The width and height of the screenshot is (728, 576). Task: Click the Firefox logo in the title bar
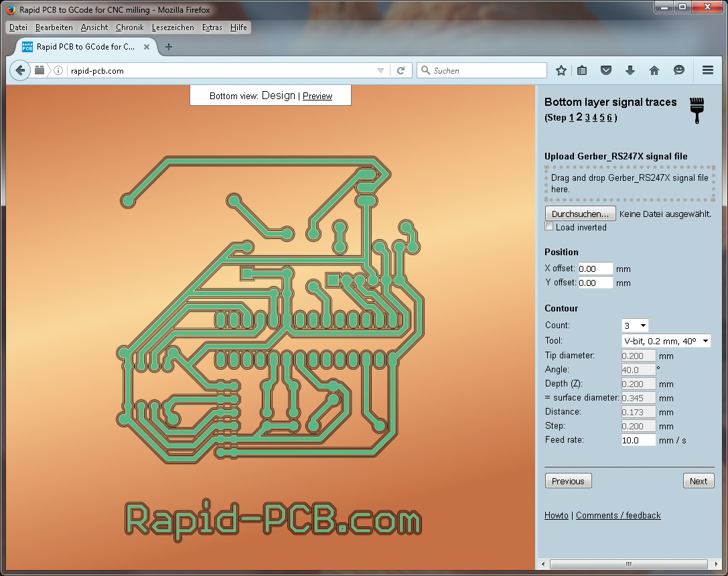(x=11, y=9)
